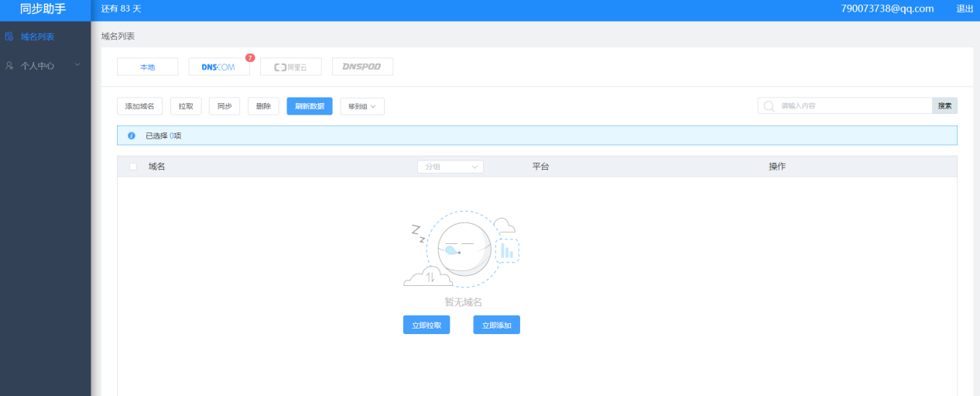Image resolution: width=980 pixels, height=396 pixels.
Task: Click the blue info icon in selection bar
Action: pos(132,136)
